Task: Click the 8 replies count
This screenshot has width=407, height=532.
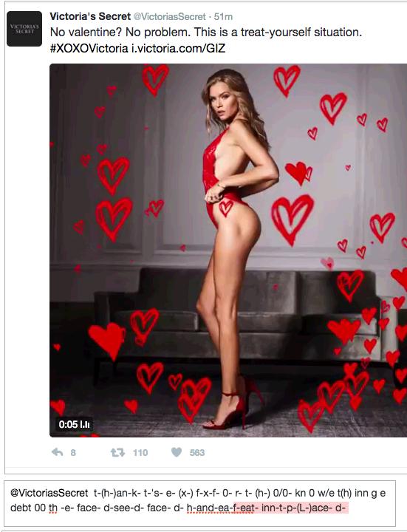Action: point(73,453)
